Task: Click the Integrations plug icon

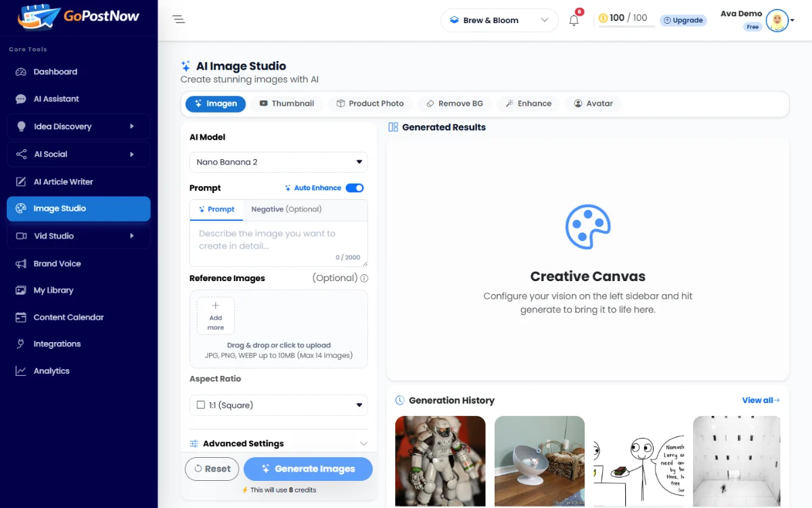Action: tap(21, 344)
